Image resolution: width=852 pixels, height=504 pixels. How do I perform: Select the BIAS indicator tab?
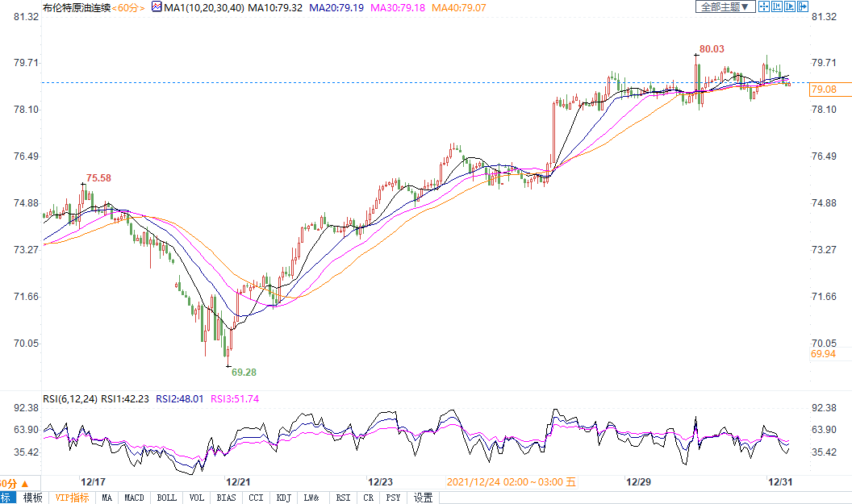tap(227, 498)
